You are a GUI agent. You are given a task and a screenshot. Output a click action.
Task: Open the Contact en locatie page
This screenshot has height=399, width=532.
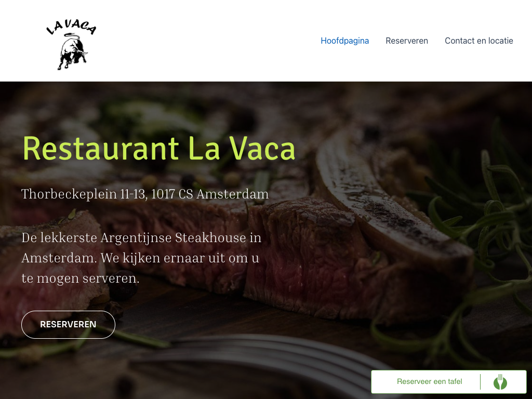[478, 41]
